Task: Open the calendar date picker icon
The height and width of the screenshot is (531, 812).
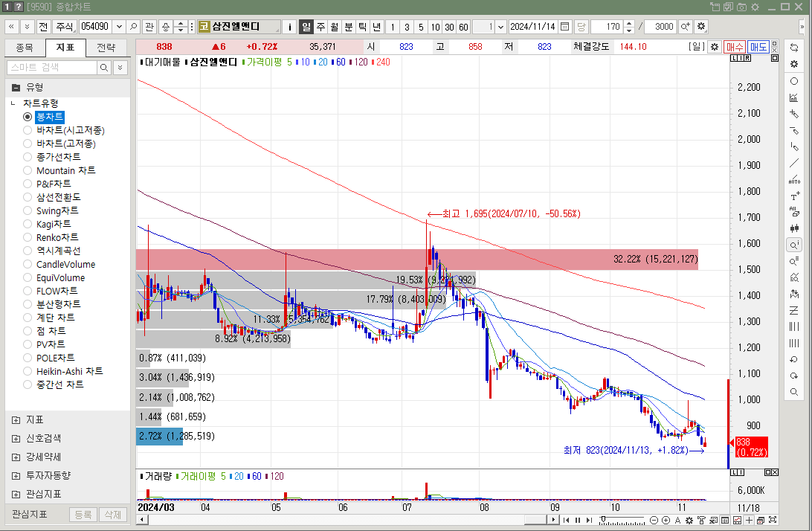Action: tap(565, 27)
